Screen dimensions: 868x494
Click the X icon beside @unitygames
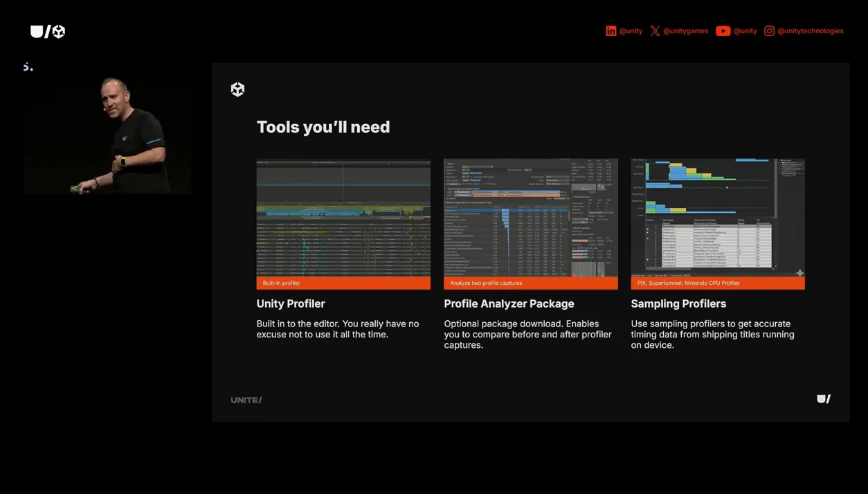tap(655, 30)
